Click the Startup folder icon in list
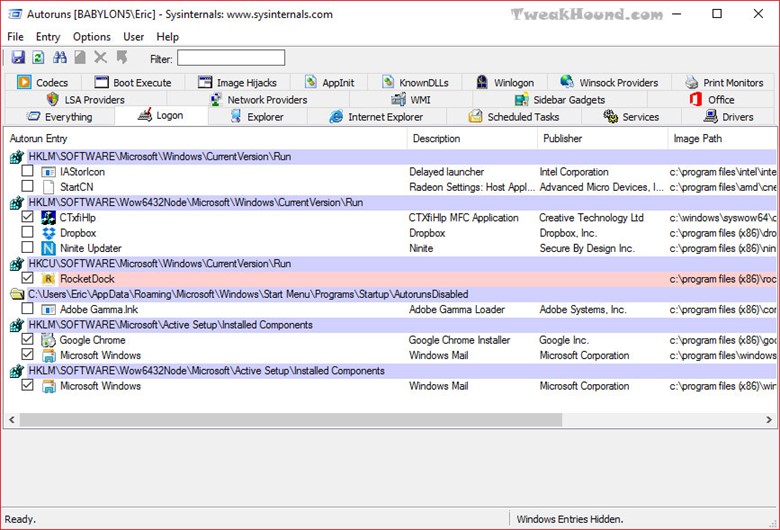 tap(17, 295)
